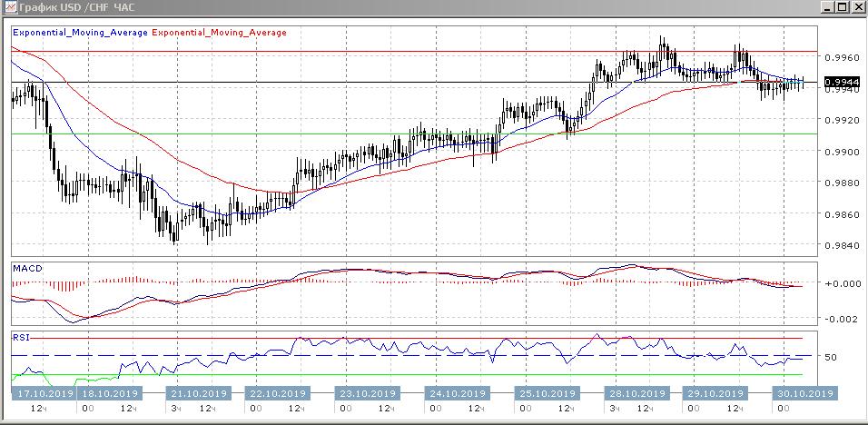Screen dimensions: 868x425
Task: Select the 21.10.2019 date marker
Action: (x=198, y=394)
